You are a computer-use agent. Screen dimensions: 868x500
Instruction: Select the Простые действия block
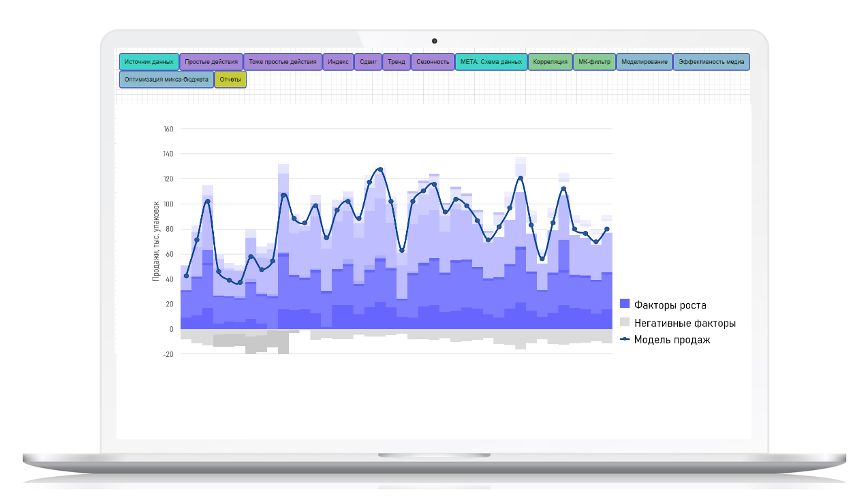tap(211, 62)
